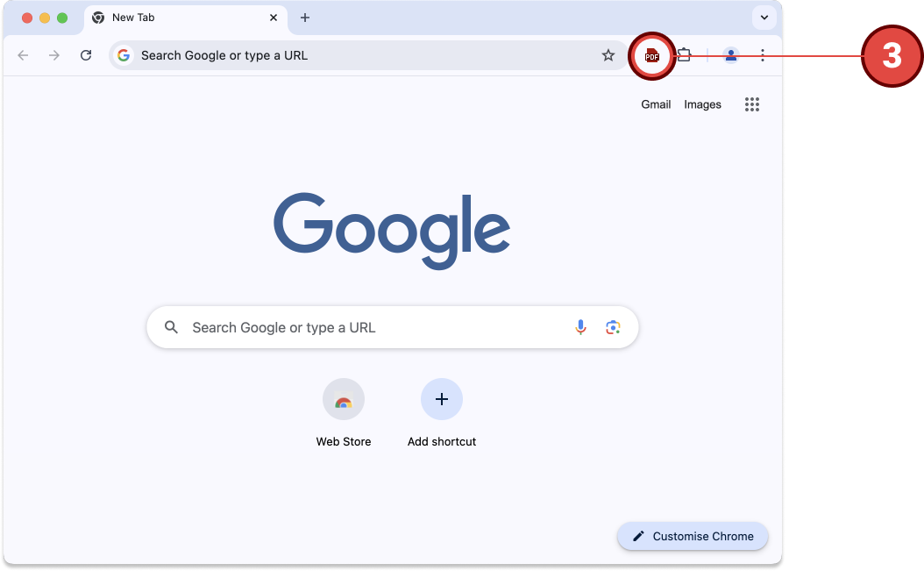924x571 pixels.
Task: Open the Extensions puzzle-piece menu
Action: (684, 55)
